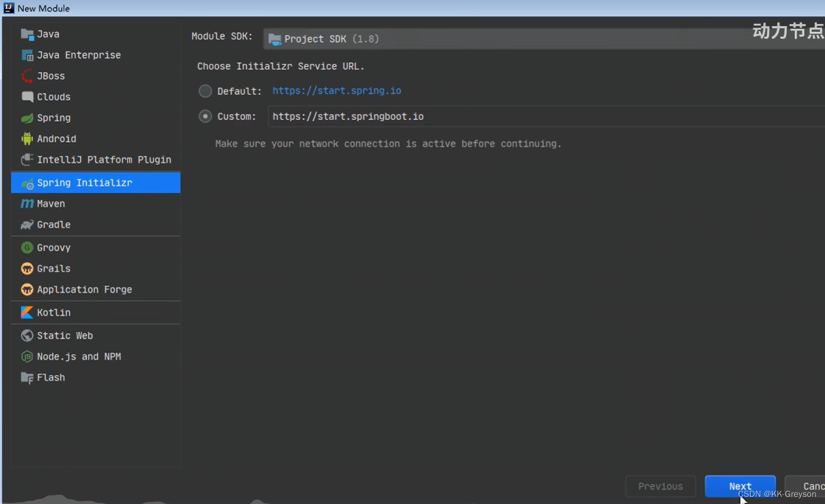
Task: Click the Android label text
Action: pyautogui.click(x=57, y=139)
